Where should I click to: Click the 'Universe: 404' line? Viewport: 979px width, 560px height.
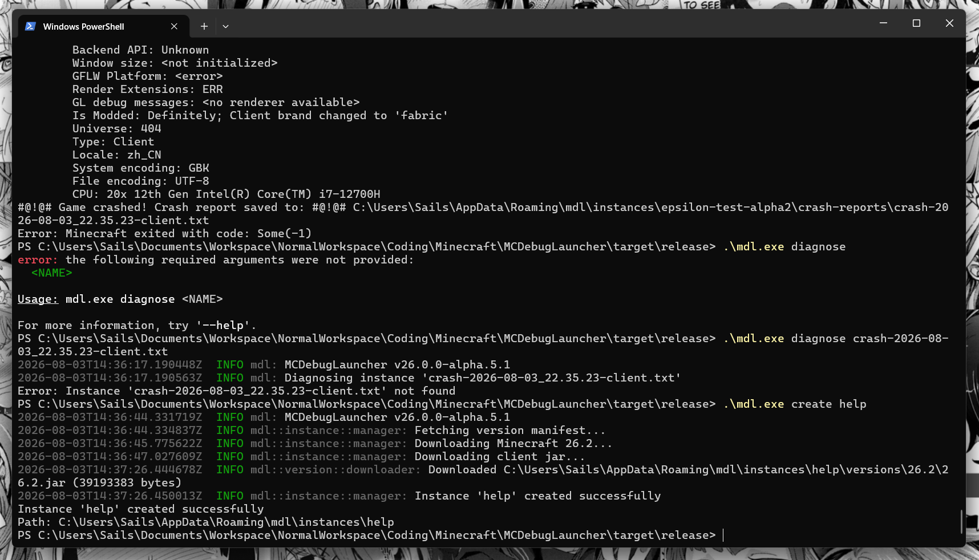pos(116,129)
